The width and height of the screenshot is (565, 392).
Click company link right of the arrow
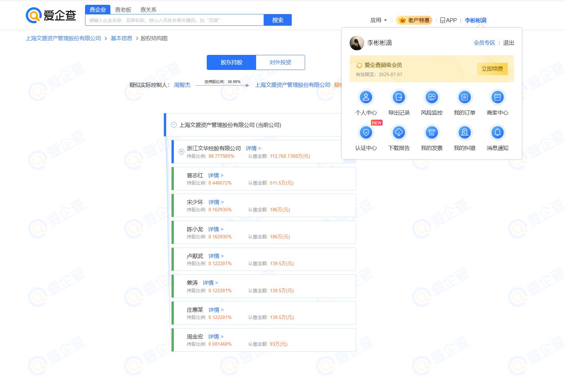[293, 85]
